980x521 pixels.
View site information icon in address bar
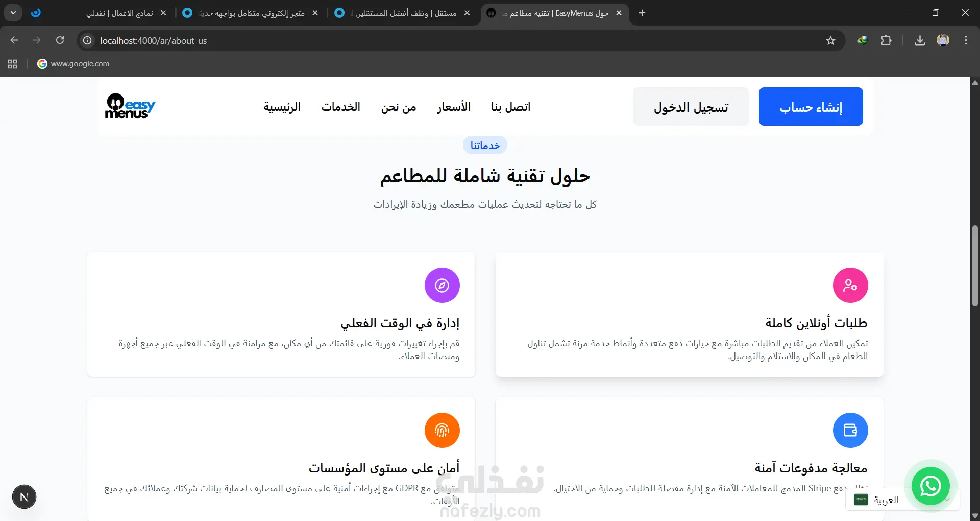pyautogui.click(x=88, y=40)
